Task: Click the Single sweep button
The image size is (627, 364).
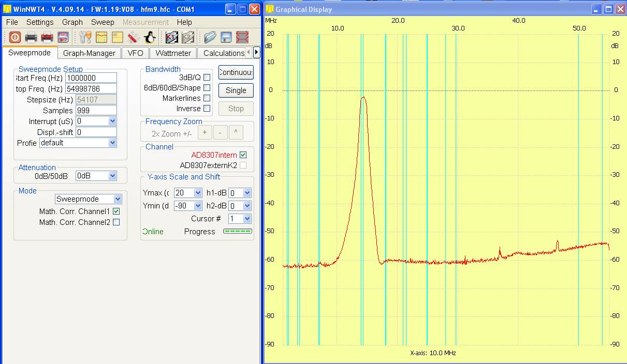Action: pos(236,90)
